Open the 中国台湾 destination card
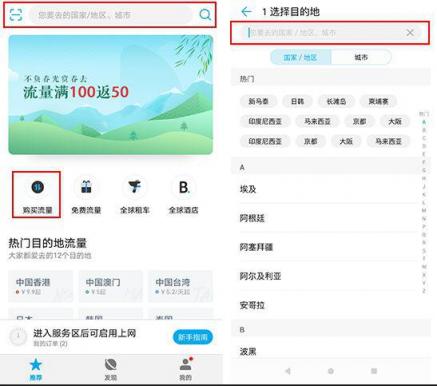The height and width of the screenshot is (386, 437). point(180,286)
